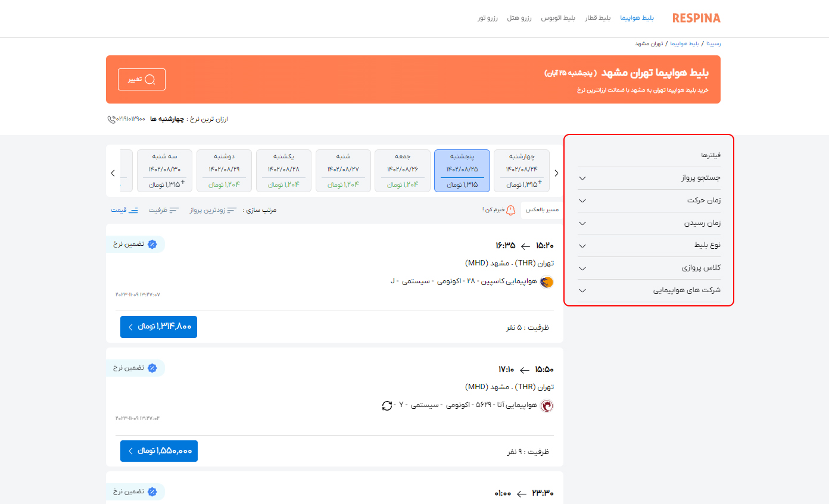The image size is (829, 504).
Task: Click the ATA Airlines logo
Action: coord(547,406)
